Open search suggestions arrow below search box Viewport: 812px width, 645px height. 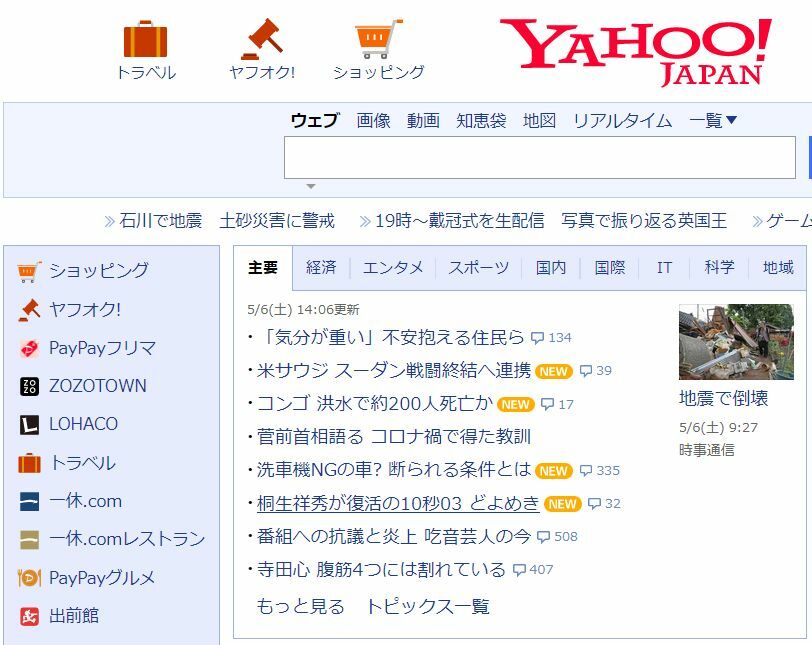coord(311,186)
